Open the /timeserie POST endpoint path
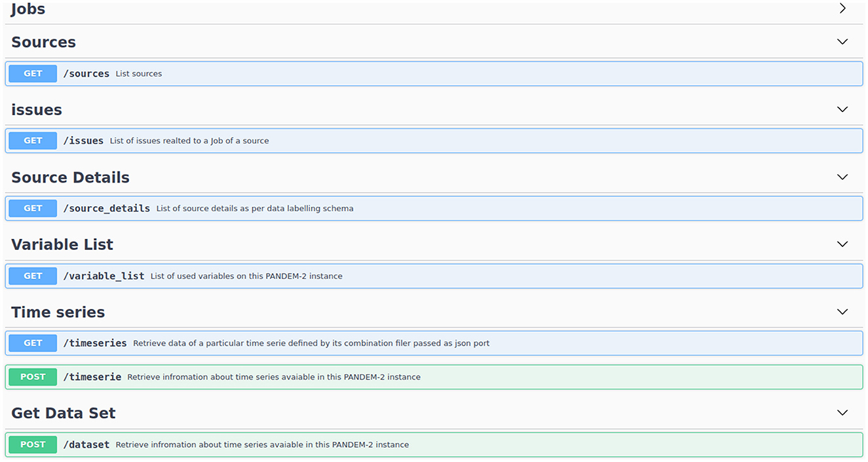The image size is (868, 462). (x=92, y=377)
